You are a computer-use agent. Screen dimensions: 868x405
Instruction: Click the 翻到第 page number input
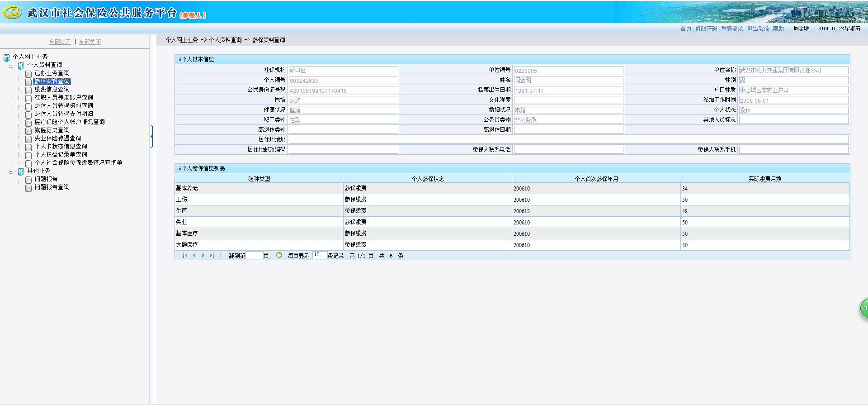click(254, 256)
